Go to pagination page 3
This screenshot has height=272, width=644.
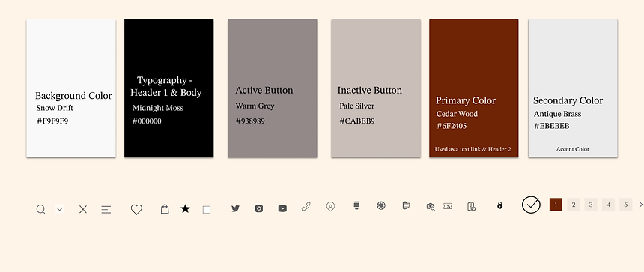591,205
